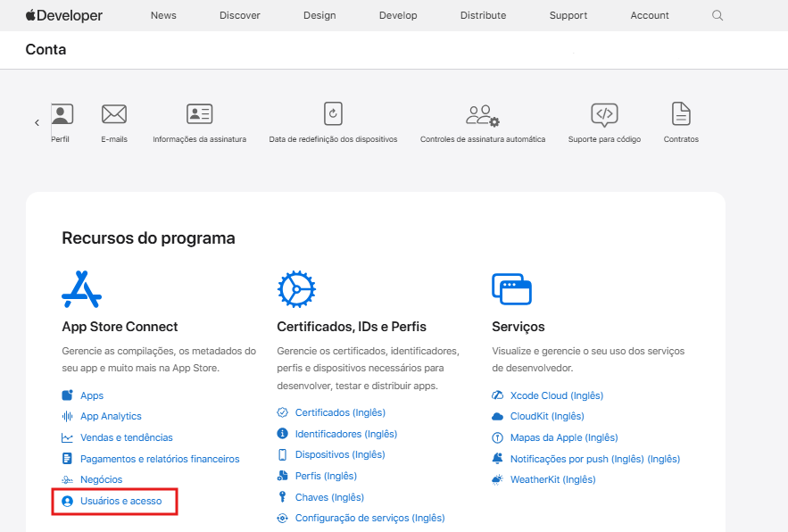
Task: Open the device reset date icon
Action: 333,114
